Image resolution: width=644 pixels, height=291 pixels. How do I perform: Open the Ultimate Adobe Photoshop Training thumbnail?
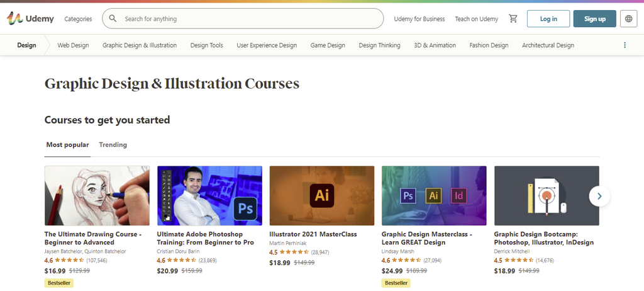click(209, 195)
